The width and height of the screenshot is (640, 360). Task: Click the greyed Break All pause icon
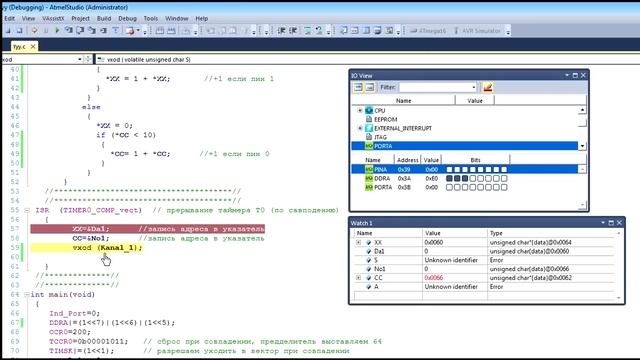[x=46, y=30]
